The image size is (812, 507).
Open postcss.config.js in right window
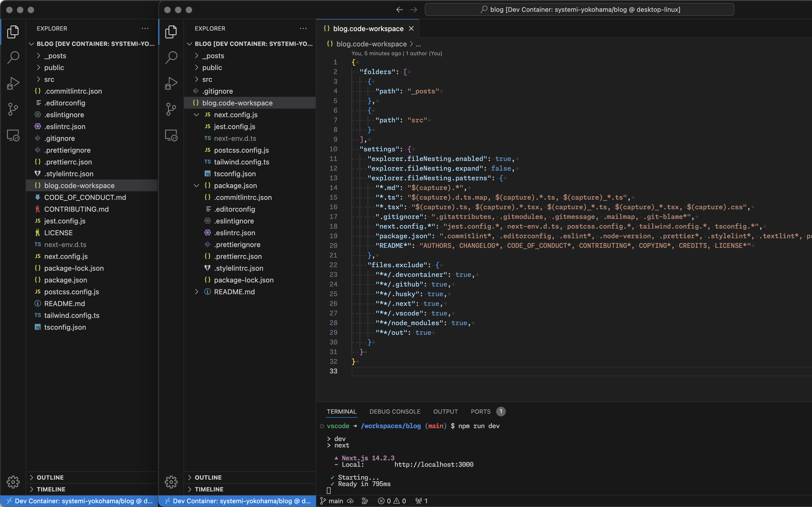coord(250,150)
